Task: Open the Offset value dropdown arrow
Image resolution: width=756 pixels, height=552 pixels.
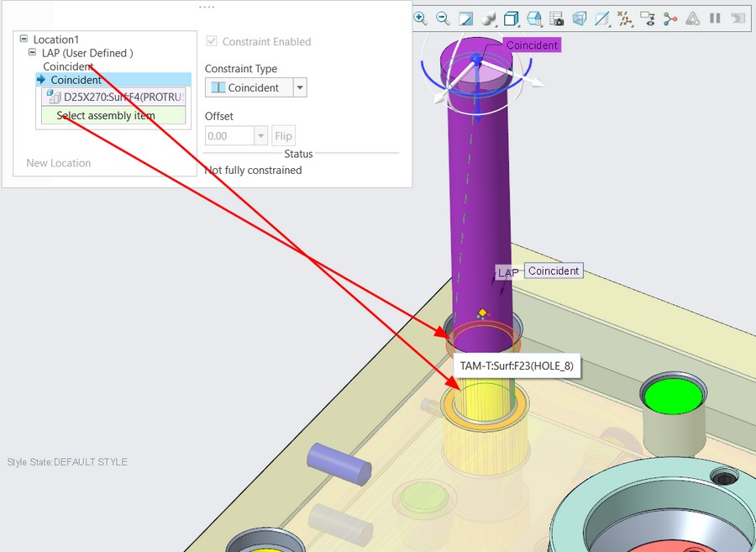Action: (x=261, y=136)
